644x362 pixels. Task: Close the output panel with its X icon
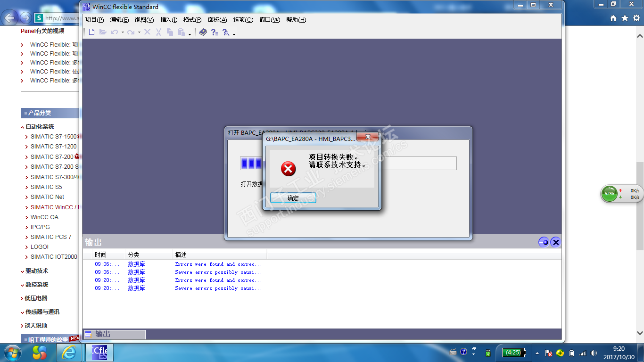coord(555,242)
